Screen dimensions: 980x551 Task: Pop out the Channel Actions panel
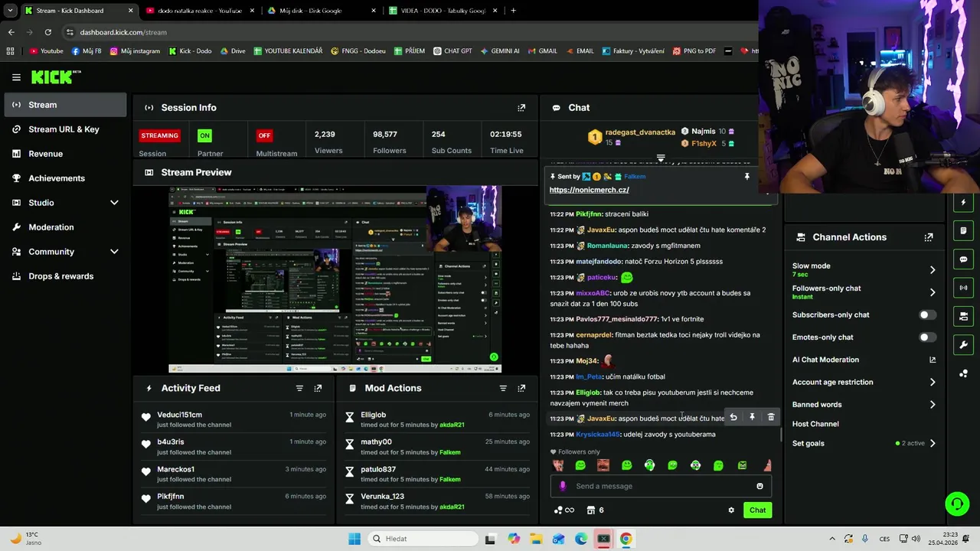[x=929, y=237]
